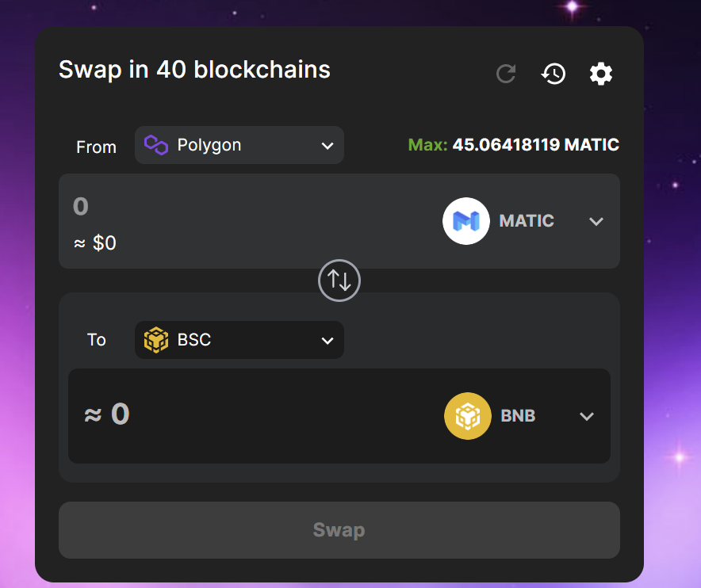Open the BNB token selector chevron
This screenshot has width=701, height=588.
(x=587, y=416)
